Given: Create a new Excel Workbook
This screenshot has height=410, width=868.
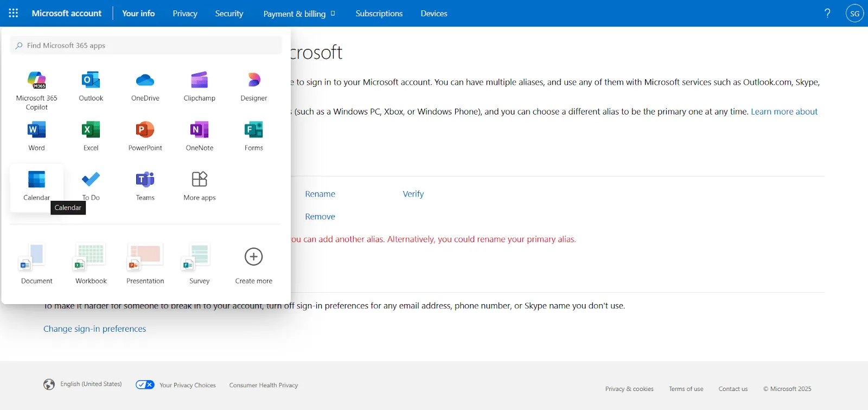Looking at the screenshot, I should coord(91,264).
